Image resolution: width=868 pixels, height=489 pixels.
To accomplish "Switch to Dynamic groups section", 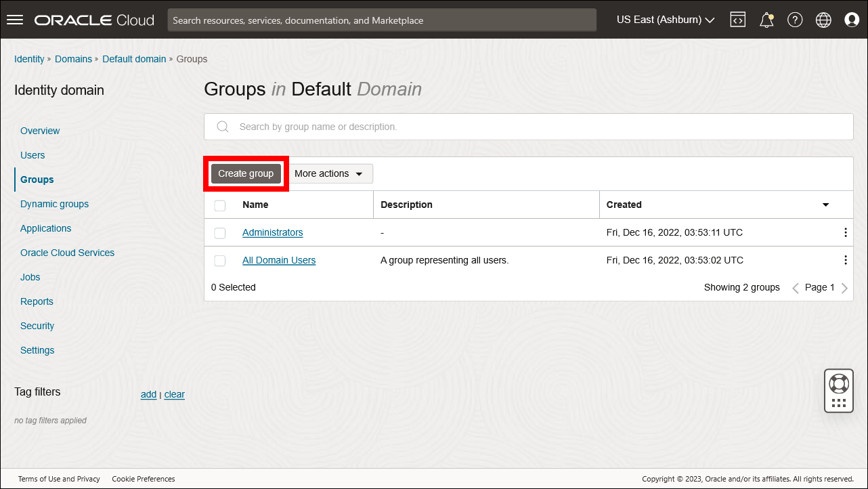I will coord(54,203).
